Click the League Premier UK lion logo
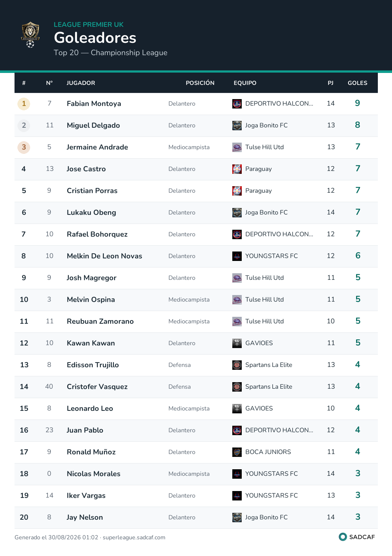 tap(30, 35)
